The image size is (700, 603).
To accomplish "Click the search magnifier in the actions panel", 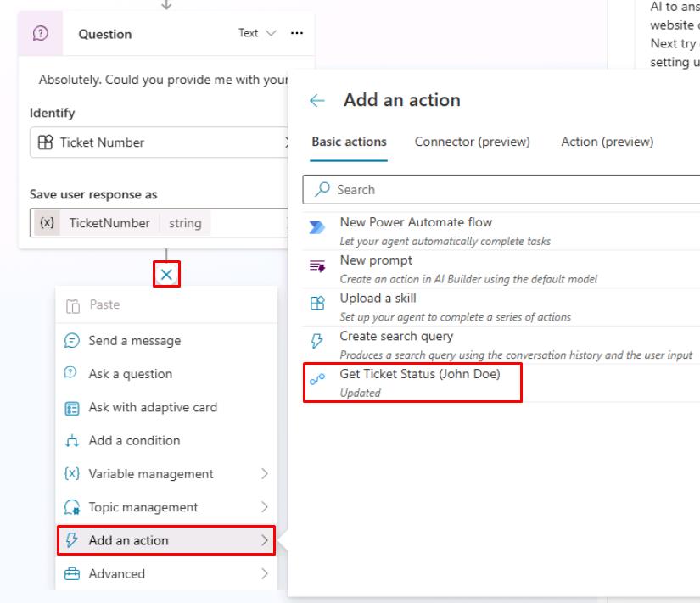I will tap(322, 189).
